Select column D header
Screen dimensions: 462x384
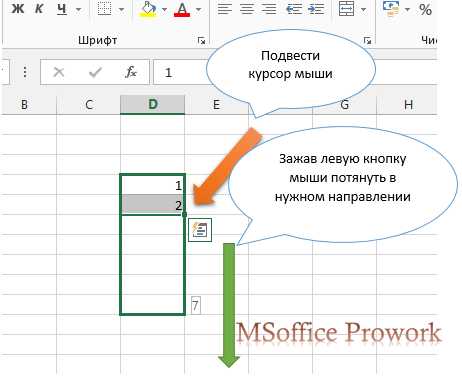point(152,105)
